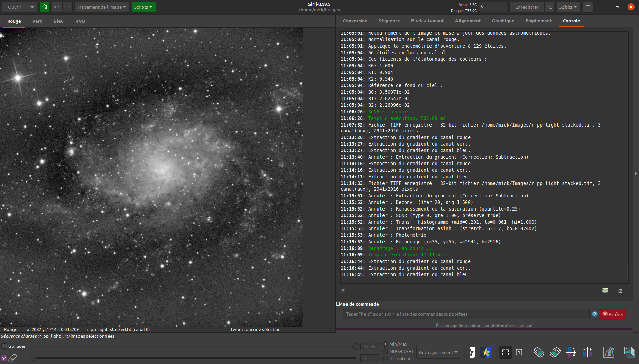This screenshot has height=364, width=639.
Task: Click the undo arrow icon
Action: (x=57, y=7)
